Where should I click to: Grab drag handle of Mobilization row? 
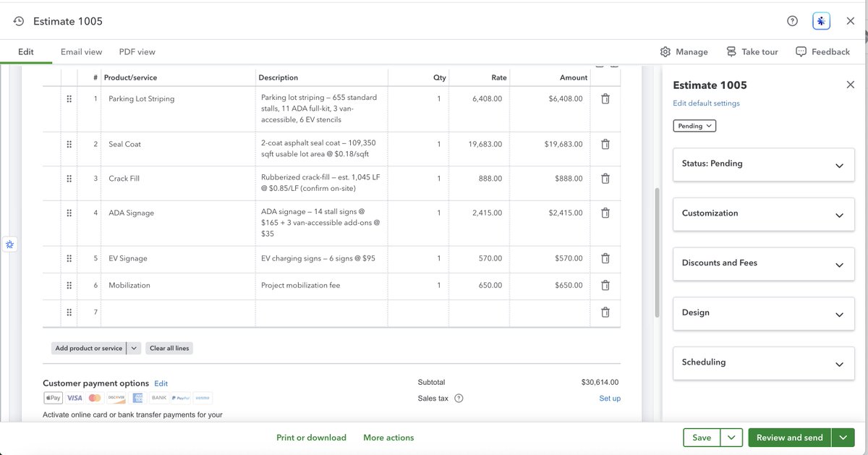coord(69,285)
